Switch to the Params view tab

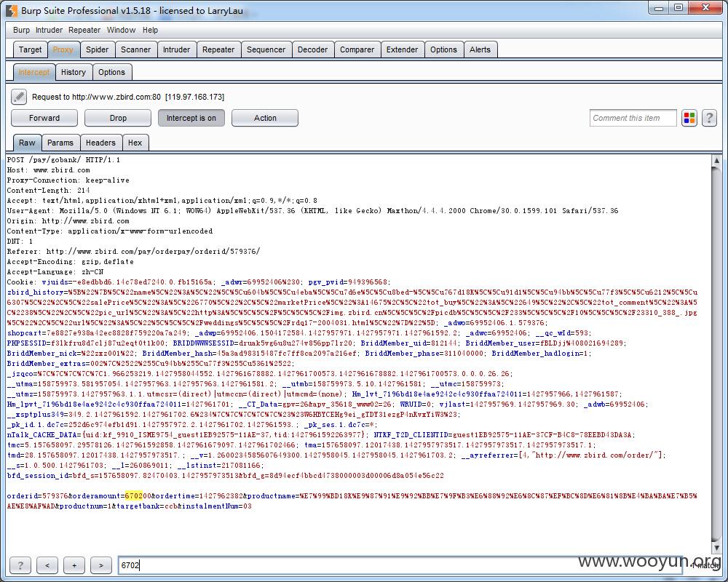(60, 143)
